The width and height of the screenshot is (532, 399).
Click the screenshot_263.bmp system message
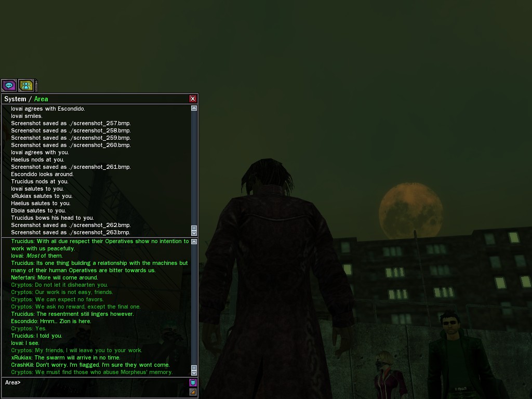point(71,232)
